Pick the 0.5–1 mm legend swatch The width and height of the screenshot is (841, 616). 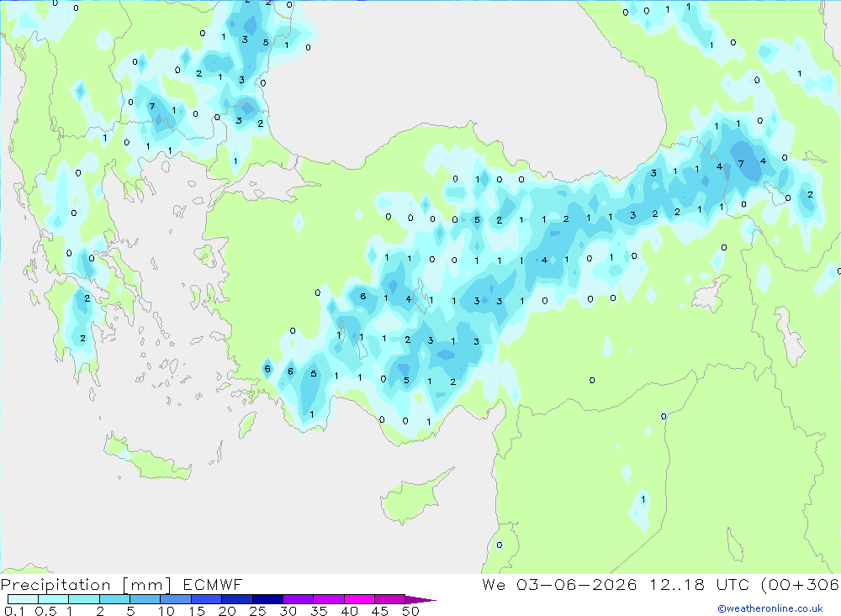coord(54,599)
